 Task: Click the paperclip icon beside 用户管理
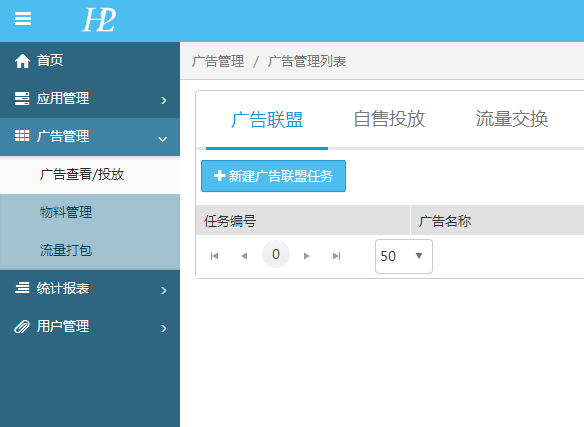tap(22, 326)
